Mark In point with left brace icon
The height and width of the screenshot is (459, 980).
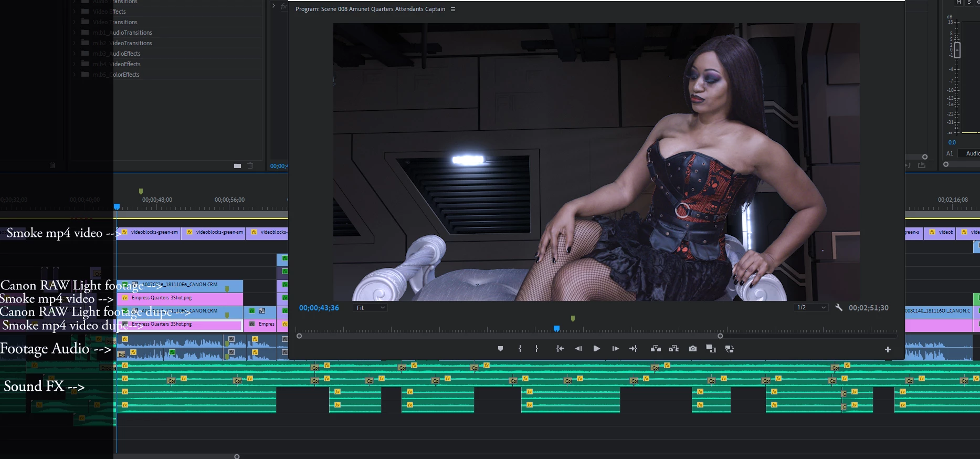click(520, 349)
